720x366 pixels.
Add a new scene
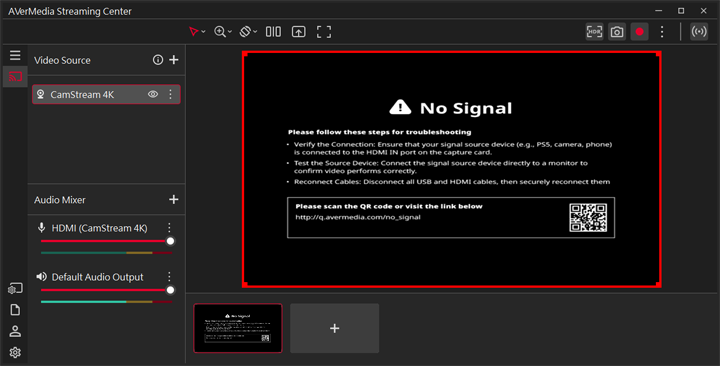(x=335, y=328)
